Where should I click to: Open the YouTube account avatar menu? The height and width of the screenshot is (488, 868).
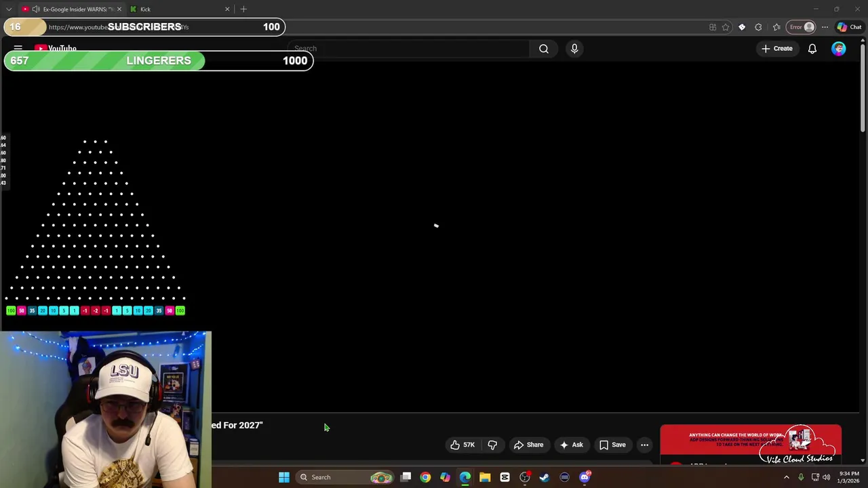pyautogui.click(x=839, y=49)
